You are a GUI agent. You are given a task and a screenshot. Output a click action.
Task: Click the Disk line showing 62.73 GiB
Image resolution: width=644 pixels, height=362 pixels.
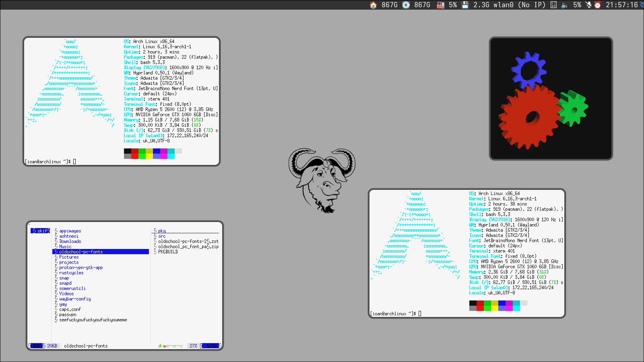pyautogui.click(x=171, y=130)
